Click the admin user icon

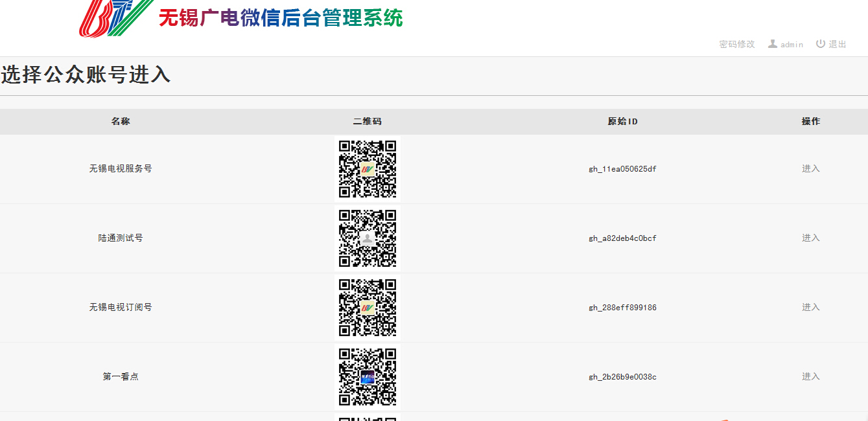(773, 44)
